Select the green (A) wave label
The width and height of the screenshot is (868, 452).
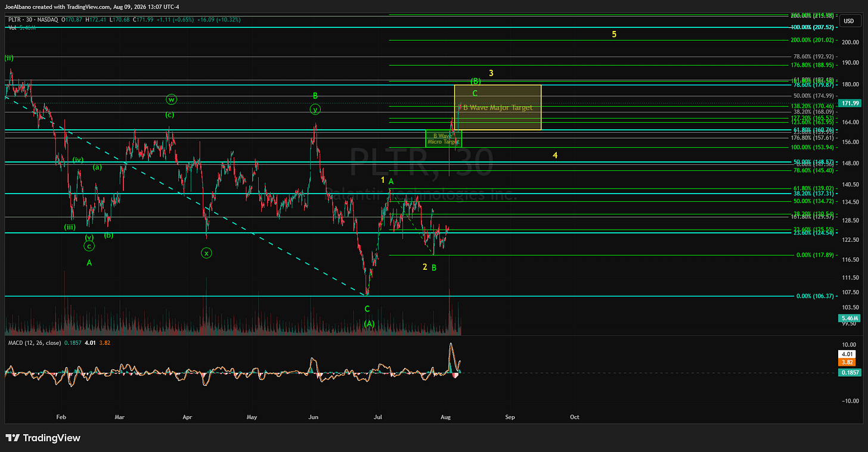370,323
